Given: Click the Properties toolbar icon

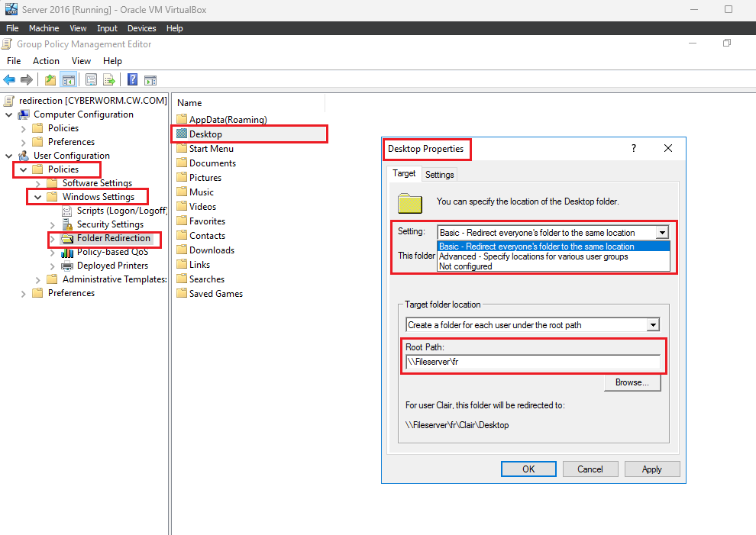Looking at the screenshot, I should coord(91,79).
